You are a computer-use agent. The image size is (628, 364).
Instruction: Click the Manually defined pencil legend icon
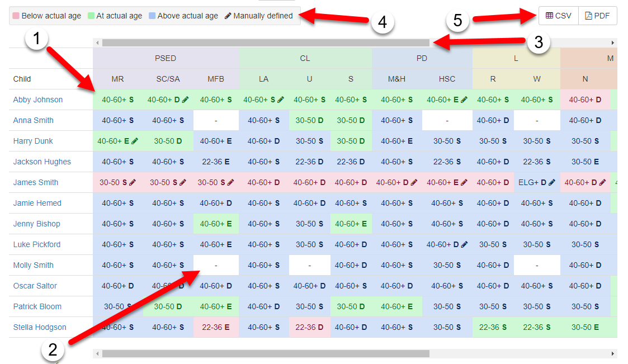click(x=228, y=16)
